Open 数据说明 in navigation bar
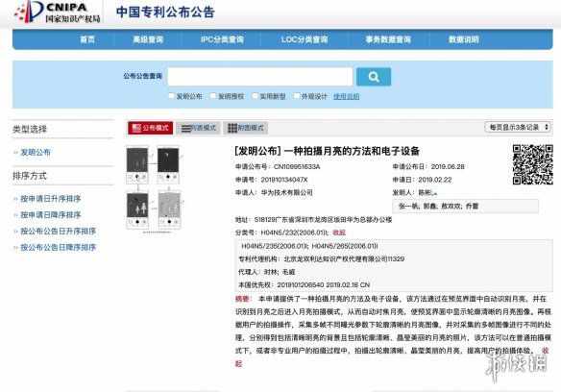 pos(464,39)
